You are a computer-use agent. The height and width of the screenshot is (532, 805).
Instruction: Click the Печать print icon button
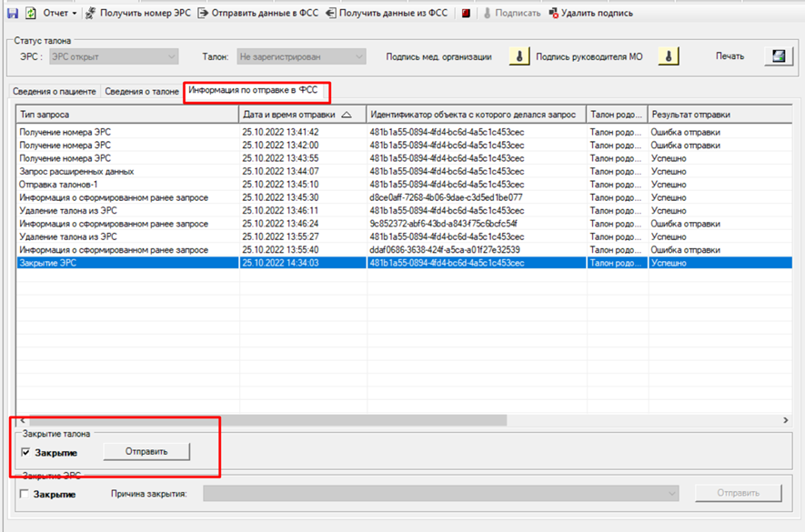[779, 56]
